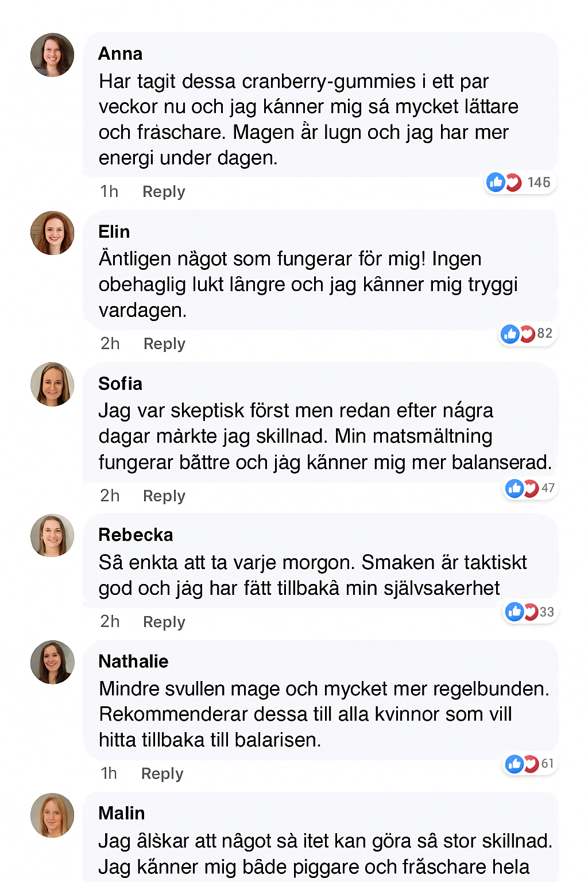Open Rebecka's profile avatar
Viewport: 588px width, 882px height.
52,536
